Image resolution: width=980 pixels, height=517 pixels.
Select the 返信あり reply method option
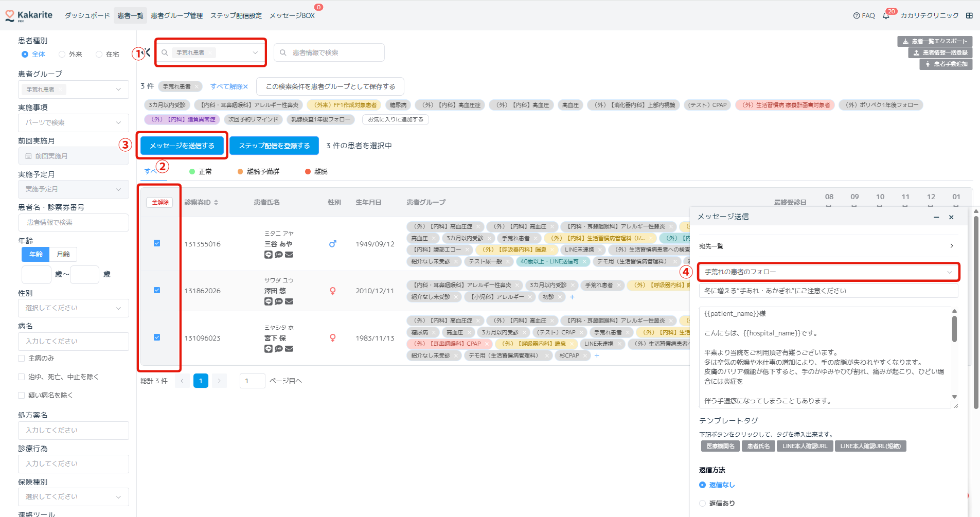click(702, 503)
